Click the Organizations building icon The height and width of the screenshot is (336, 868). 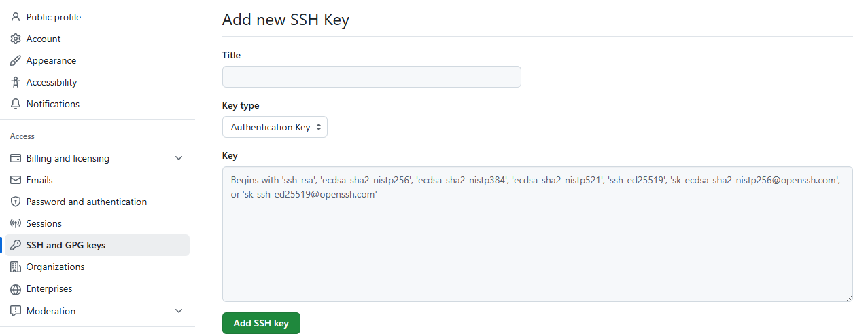tap(16, 267)
